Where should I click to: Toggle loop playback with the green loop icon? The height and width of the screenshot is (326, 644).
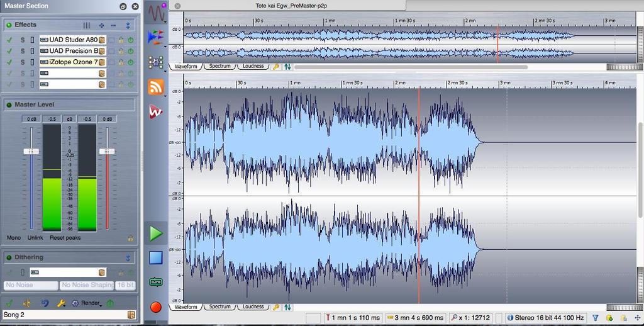click(x=156, y=282)
